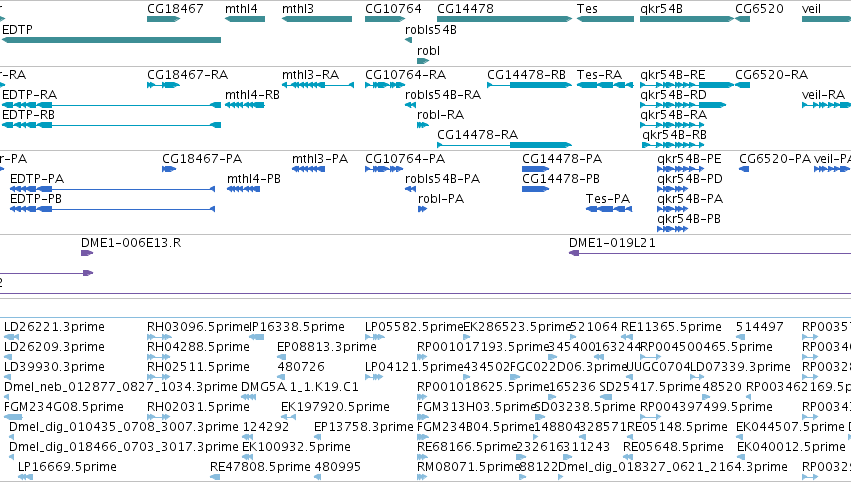The width and height of the screenshot is (851, 482).
Task: Click EST LD26221.3prime
Action: (x=54, y=327)
